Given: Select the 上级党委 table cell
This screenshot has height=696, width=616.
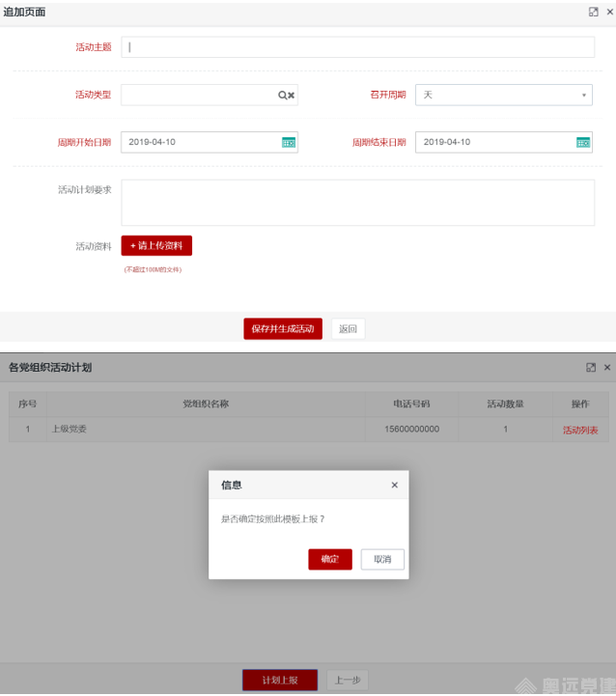Looking at the screenshot, I should point(206,430).
